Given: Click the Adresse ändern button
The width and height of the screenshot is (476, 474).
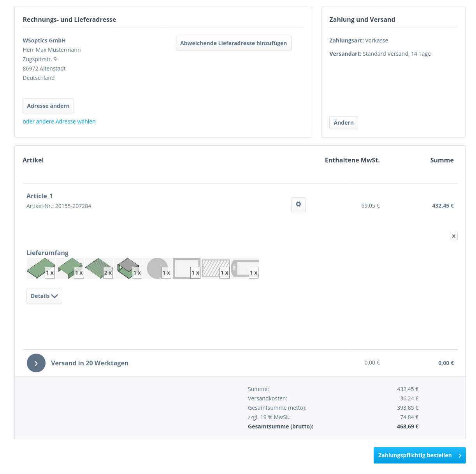Looking at the screenshot, I should tap(48, 106).
